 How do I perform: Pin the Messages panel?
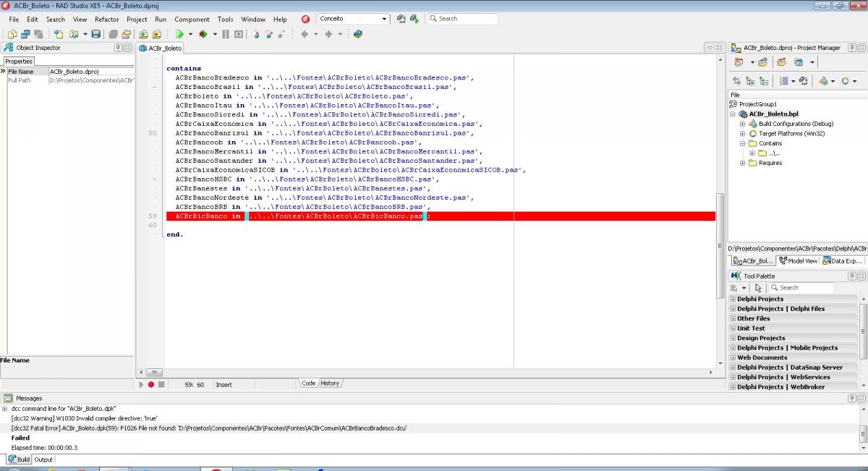[851, 398]
